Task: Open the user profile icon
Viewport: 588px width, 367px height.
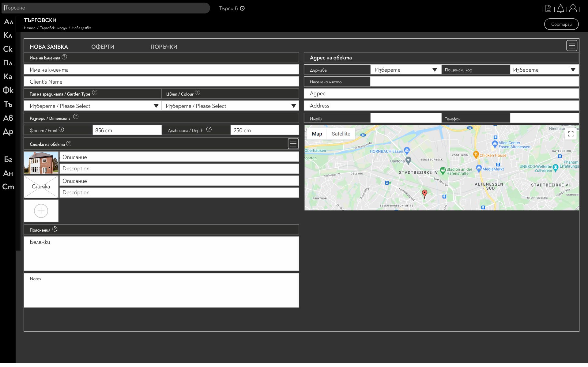Action: click(573, 8)
